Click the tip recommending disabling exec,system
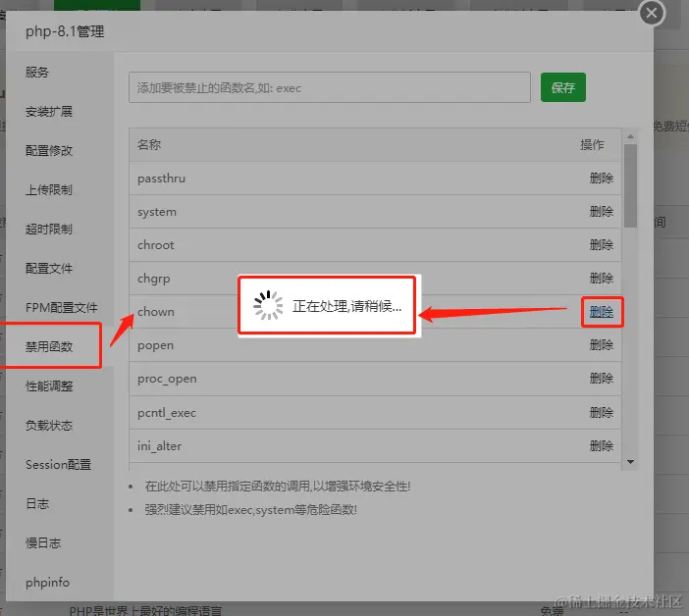689x616 pixels. pyautogui.click(x=251, y=510)
